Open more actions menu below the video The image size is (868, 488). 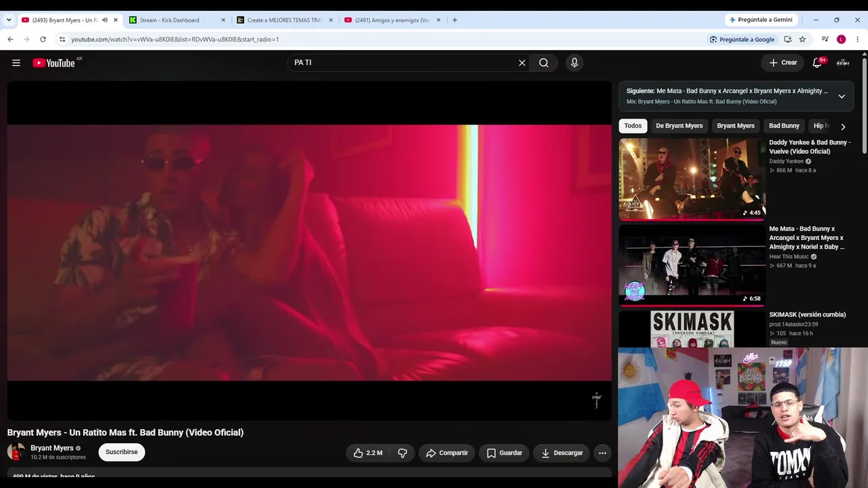[x=602, y=453]
